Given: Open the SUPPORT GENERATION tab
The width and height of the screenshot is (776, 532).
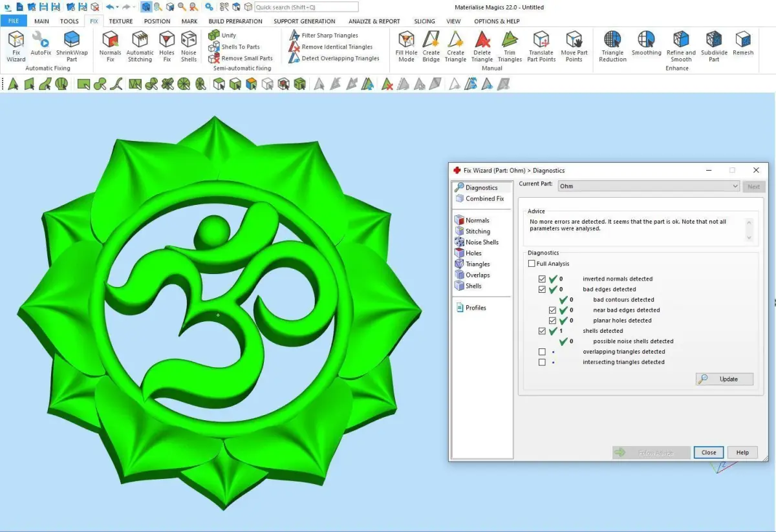Looking at the screenshot, I should click(x=304, y=21).
